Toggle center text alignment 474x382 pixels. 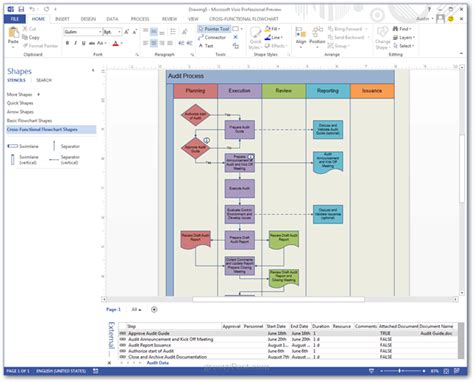(154, 43)
